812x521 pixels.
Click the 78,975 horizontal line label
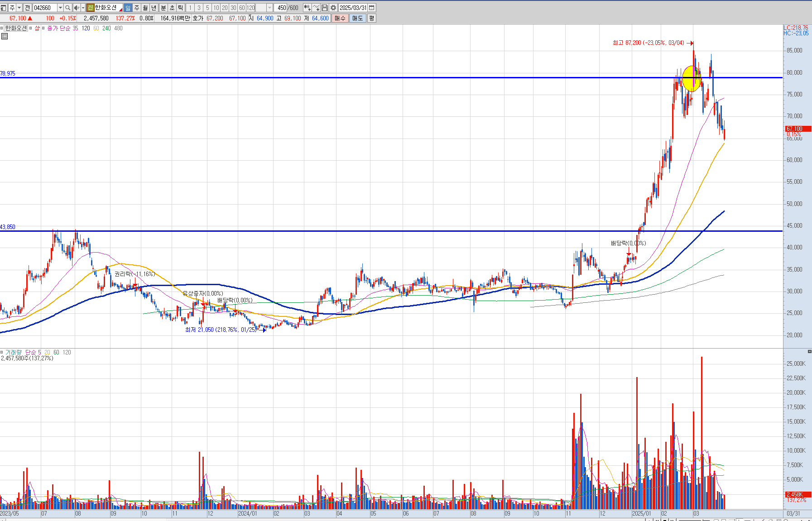click(x=8, y=73)
